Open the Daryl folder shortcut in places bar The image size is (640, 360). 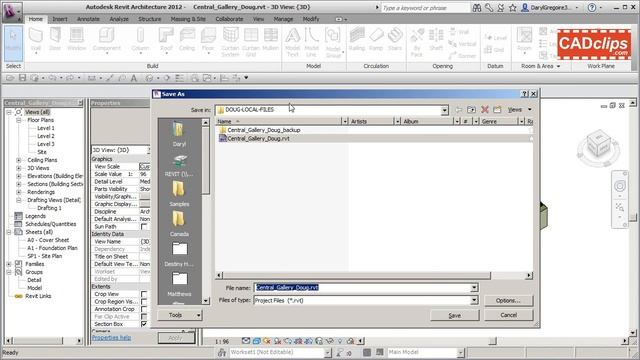pos(179,134)
